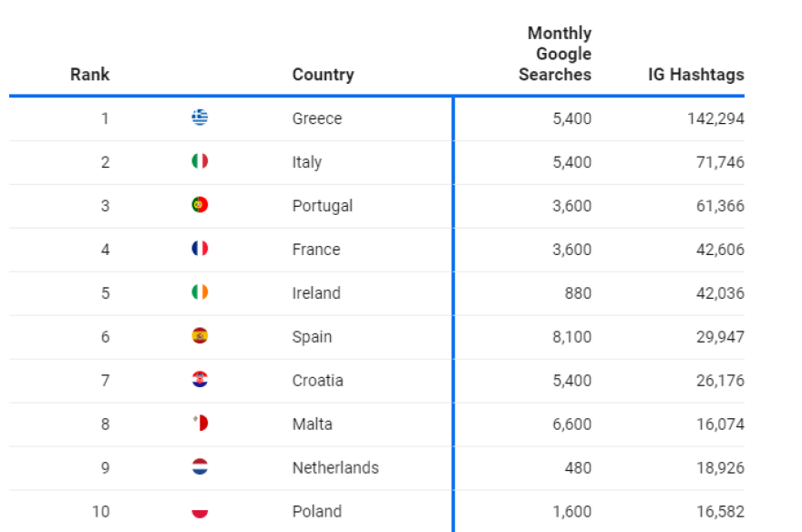Click the Malta flag icon
This screenshot has width=802, height=532.
click(200, 424)
